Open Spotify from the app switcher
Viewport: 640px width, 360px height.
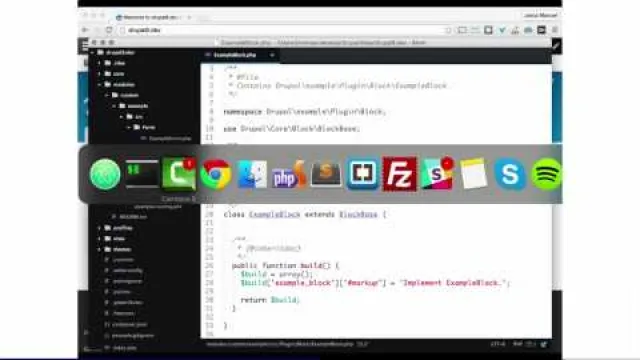coord(546,174)
